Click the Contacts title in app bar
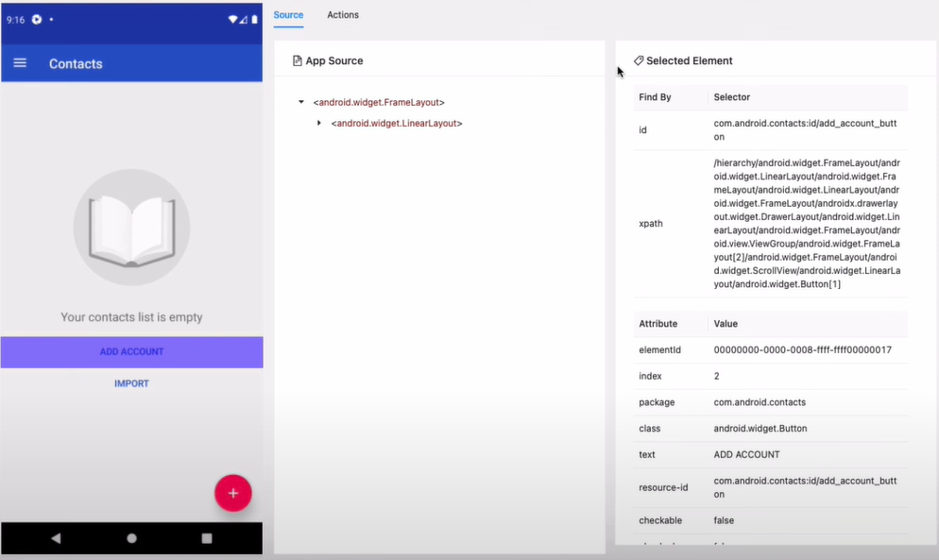 coord(76,63)
